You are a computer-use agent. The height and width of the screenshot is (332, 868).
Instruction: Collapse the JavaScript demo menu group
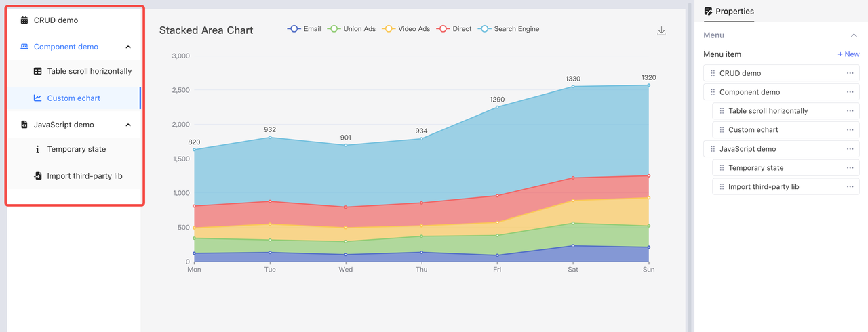[x=128, y=125]
